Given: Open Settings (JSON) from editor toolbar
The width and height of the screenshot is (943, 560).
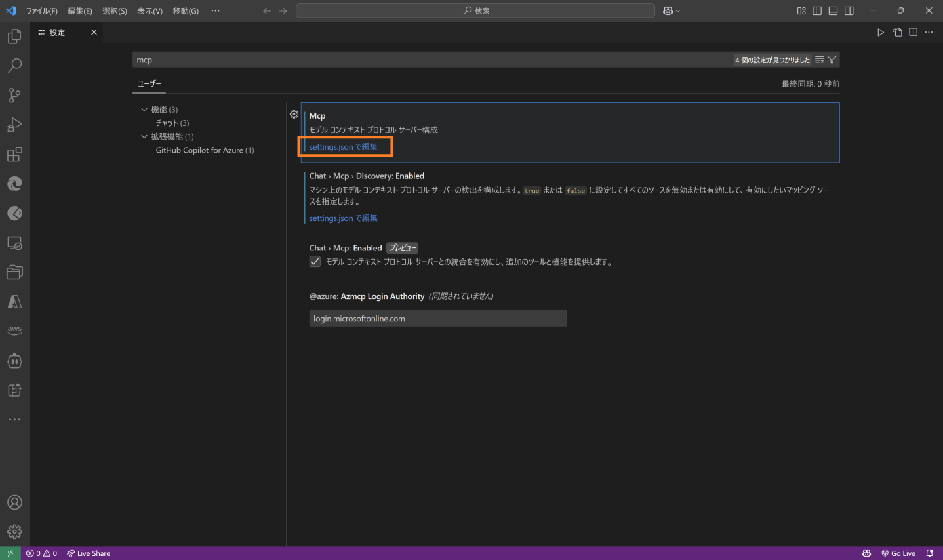Looking at the screenshot, I should tap(897, 32).
